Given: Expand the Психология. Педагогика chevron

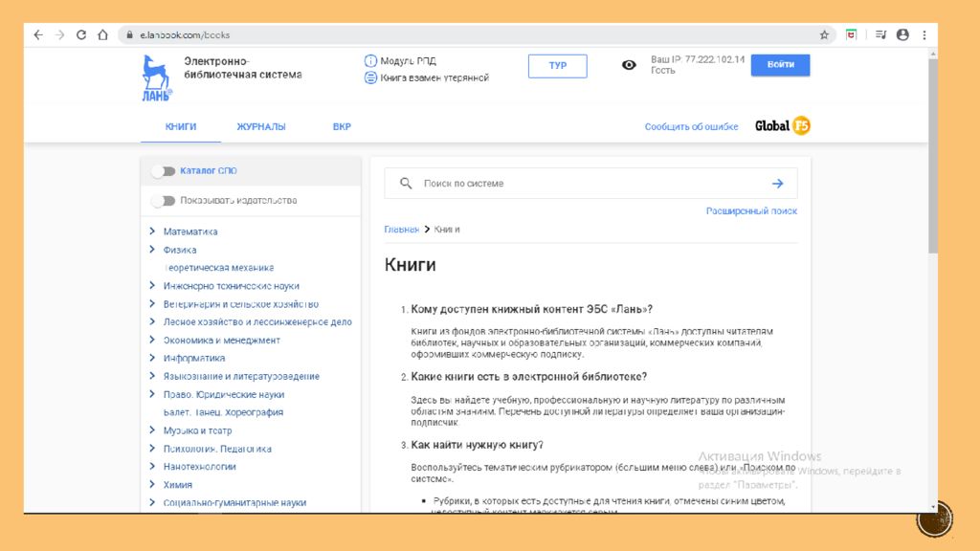Looking at the screenshot, I should pyautogui.click(x=152, y=448).
